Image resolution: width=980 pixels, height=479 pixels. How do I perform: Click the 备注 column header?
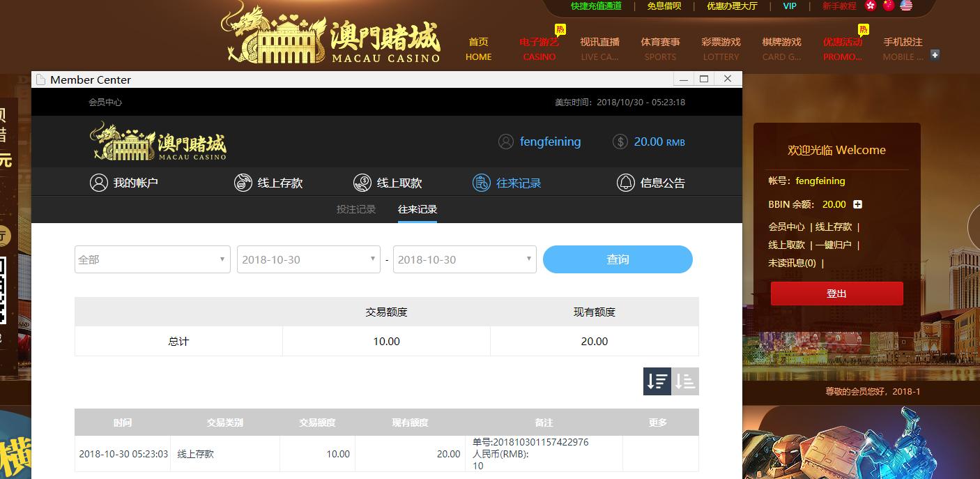coord(544,423)
